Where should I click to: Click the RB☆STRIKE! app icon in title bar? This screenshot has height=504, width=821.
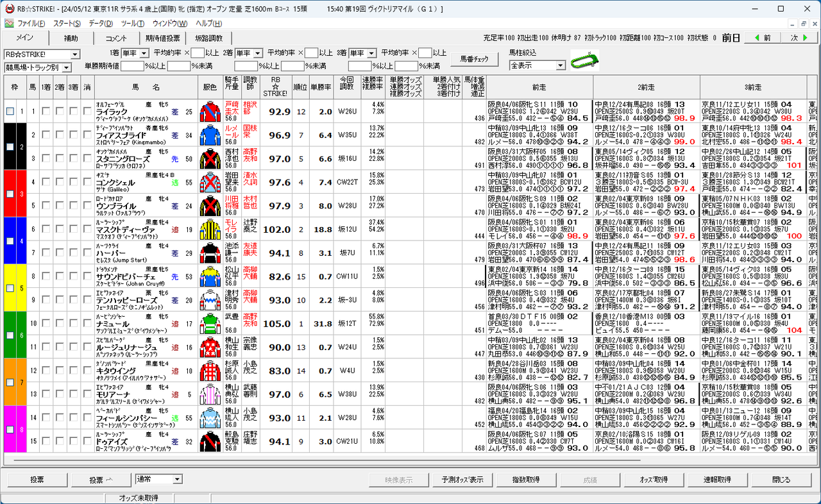tap(9, 9)
